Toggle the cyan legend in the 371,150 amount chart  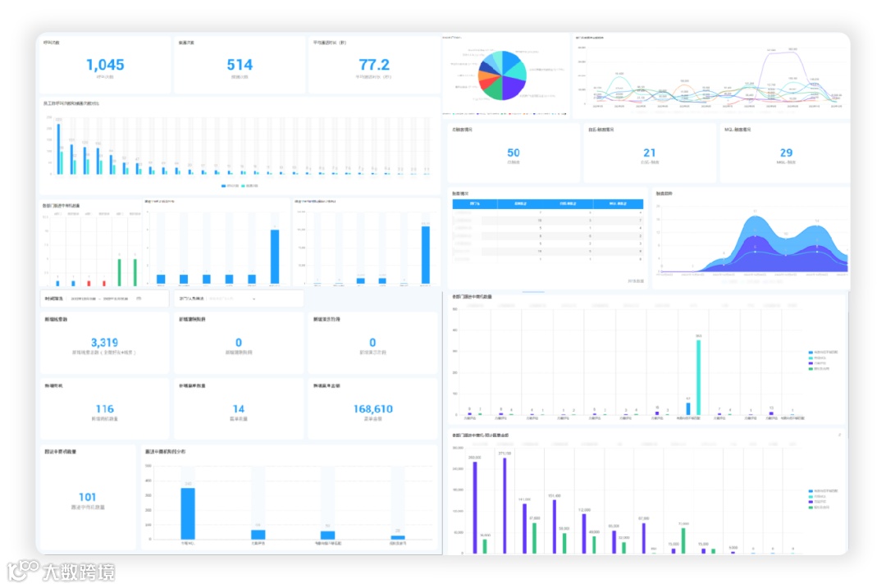pyautogui.click(x=811, y=496)
